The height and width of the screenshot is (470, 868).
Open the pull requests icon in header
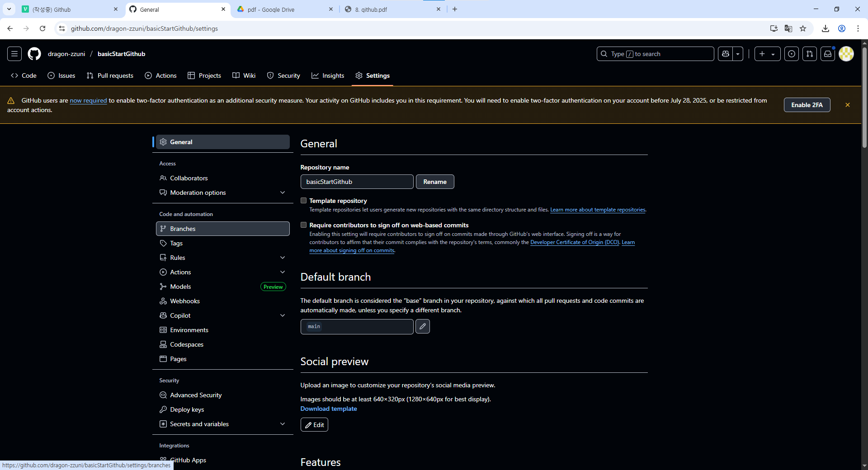pos(810,54)
